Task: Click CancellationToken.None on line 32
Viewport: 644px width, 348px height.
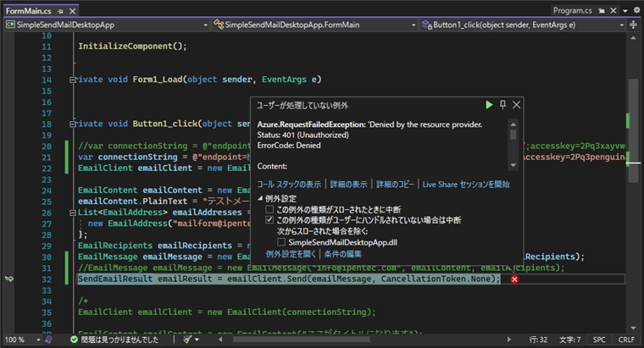Action: (436, 279)
